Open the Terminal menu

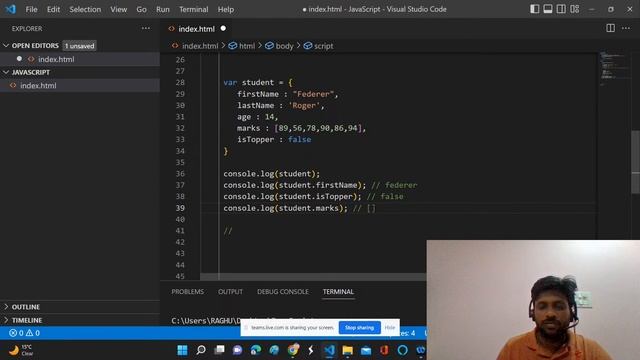193,9
